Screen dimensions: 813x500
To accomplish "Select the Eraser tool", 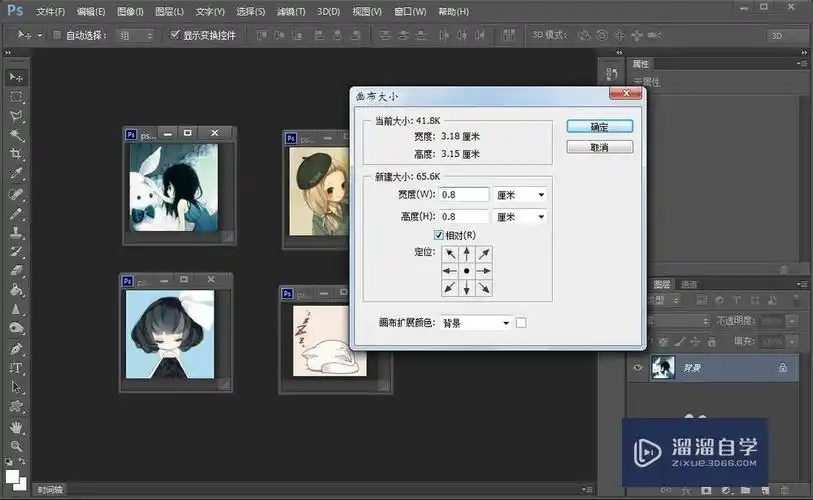I will pyautogui.click(x=16, y=270).
